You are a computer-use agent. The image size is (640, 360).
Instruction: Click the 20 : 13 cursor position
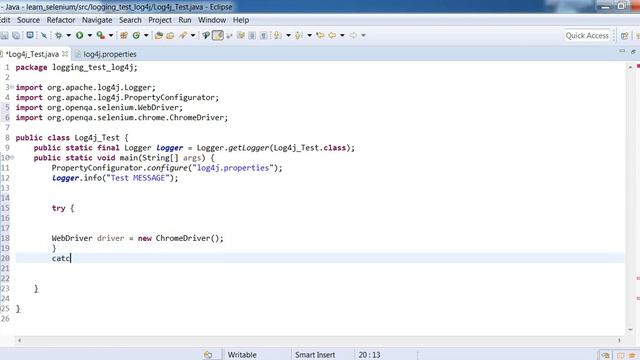[369, 355]
